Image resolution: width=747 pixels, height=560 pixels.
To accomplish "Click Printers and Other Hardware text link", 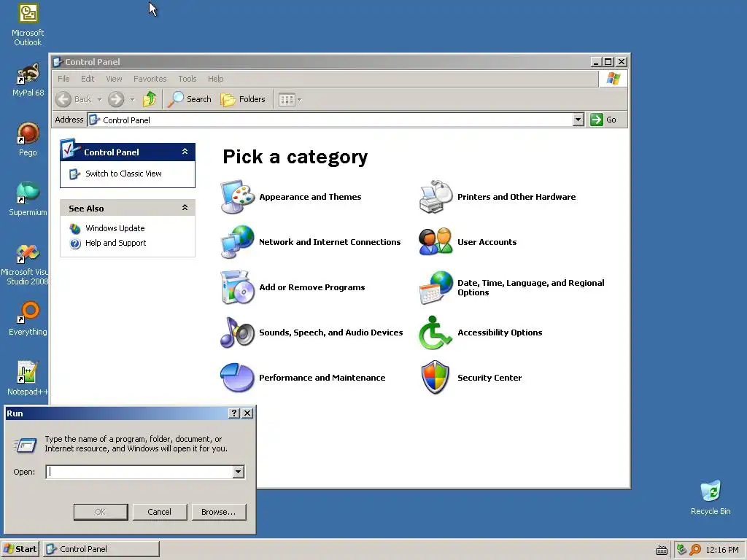I will (516, 197).
